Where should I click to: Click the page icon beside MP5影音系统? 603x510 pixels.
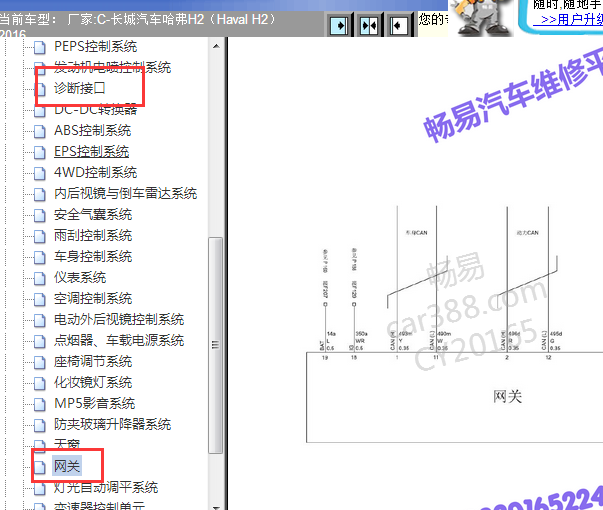(40, 404)
